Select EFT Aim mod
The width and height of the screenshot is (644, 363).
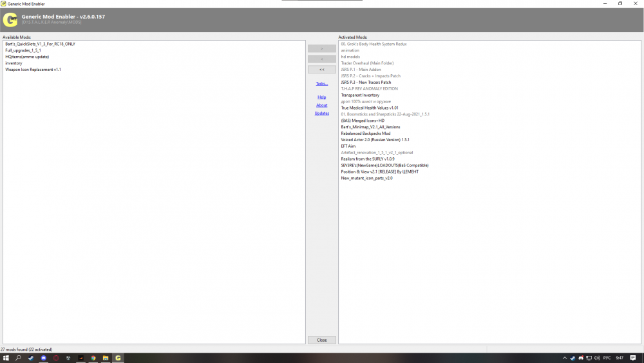(x=348, y=146)
